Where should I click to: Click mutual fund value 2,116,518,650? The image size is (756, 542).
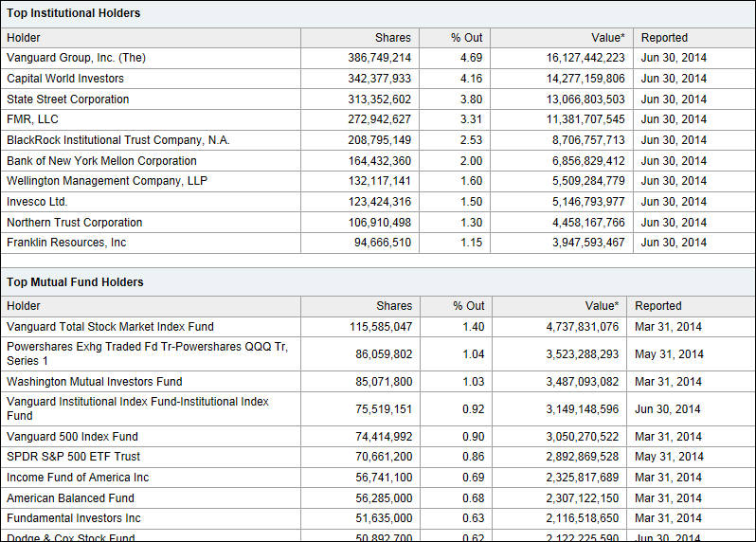583,518
